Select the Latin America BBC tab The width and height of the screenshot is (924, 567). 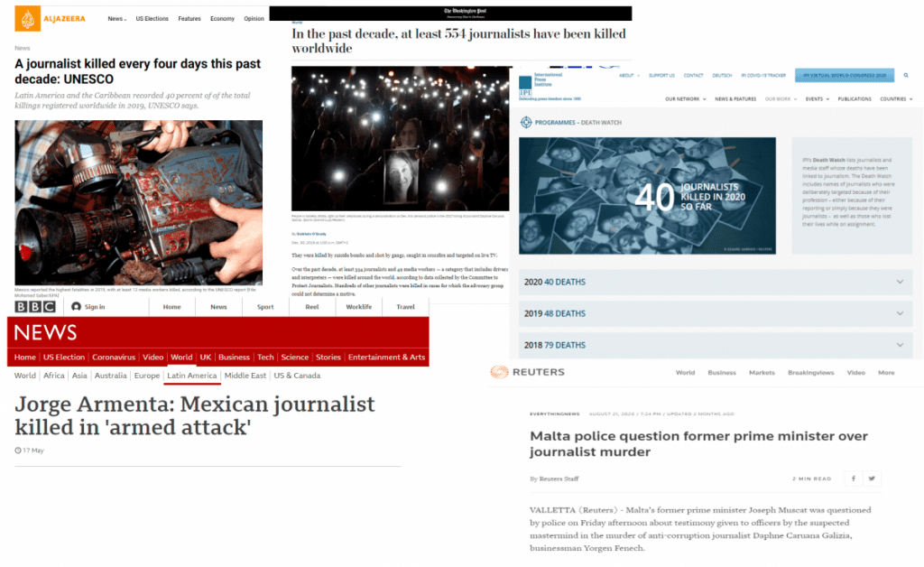pos(192,376)
